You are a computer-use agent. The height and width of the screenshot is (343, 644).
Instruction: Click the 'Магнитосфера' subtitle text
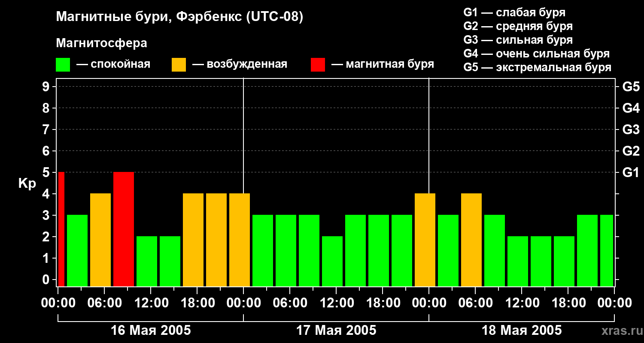coord(101,43)
